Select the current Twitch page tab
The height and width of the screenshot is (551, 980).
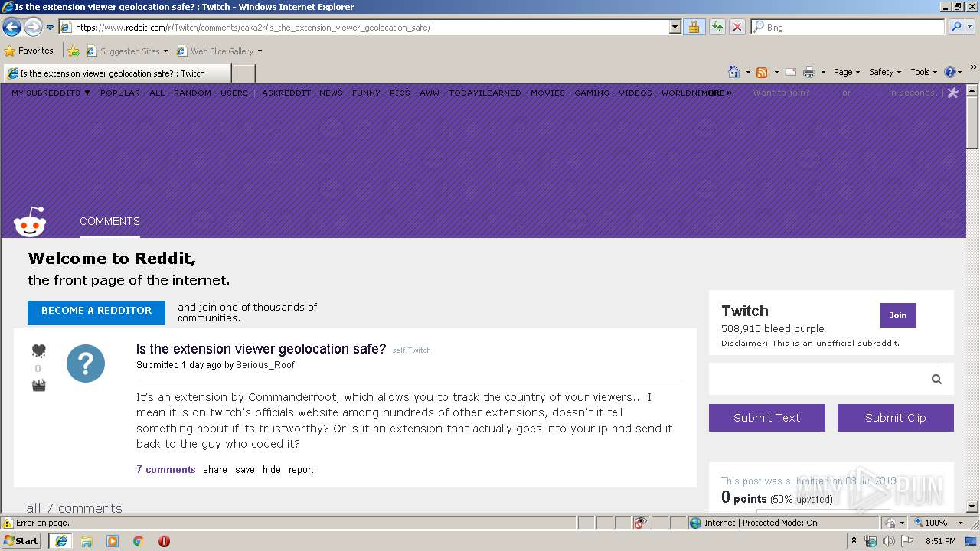click(x=117, y=73)
